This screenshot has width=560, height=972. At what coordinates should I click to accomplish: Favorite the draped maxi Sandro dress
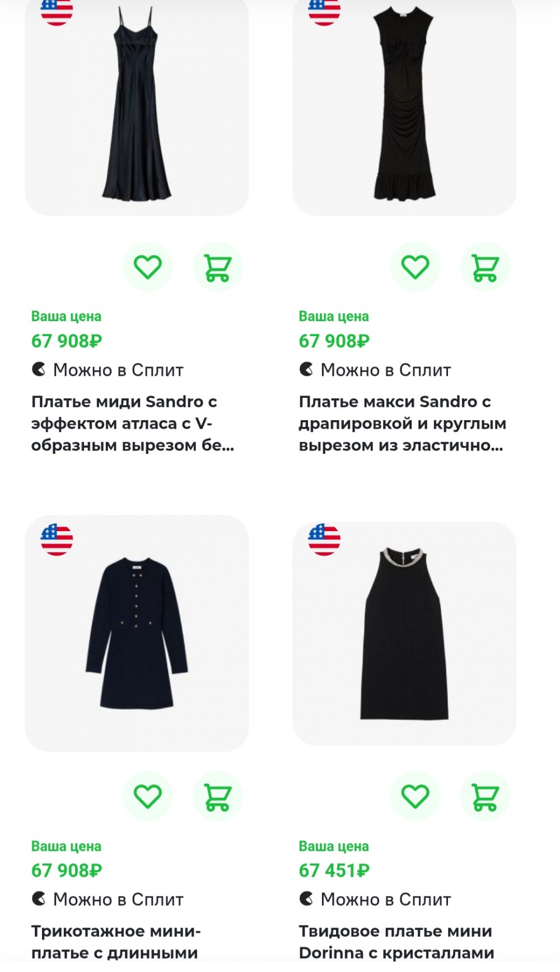tap(415, 267)
